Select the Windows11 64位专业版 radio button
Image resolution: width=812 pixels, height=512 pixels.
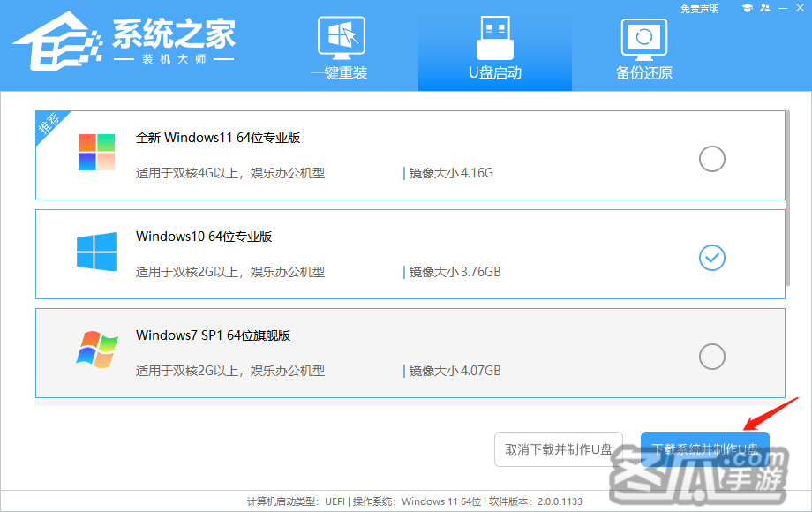point(711,159)
